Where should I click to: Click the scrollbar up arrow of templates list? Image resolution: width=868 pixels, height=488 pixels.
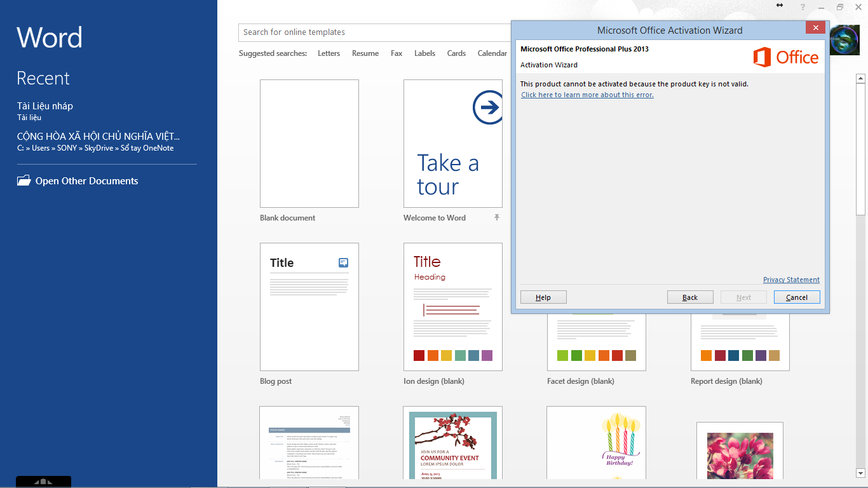tap(861, 79)
